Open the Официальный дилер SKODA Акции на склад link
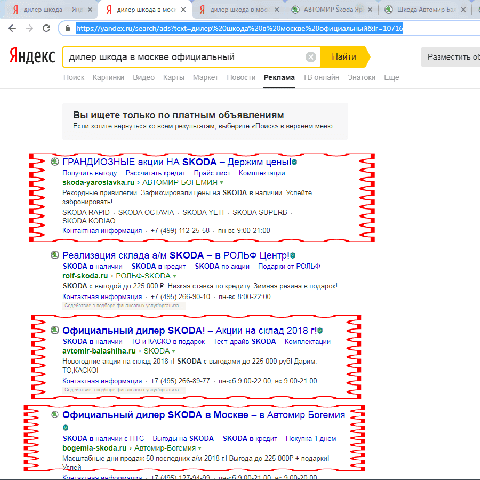 pos(189,331)
